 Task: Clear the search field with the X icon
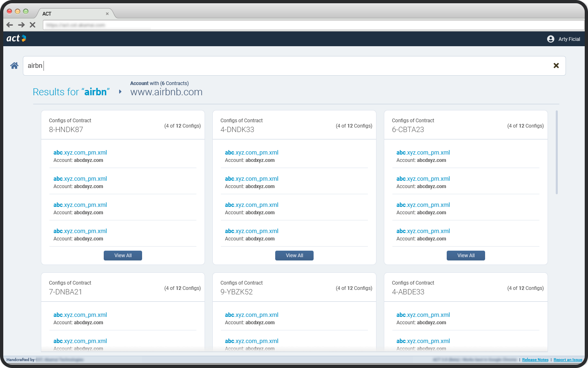tap(556, 66)
